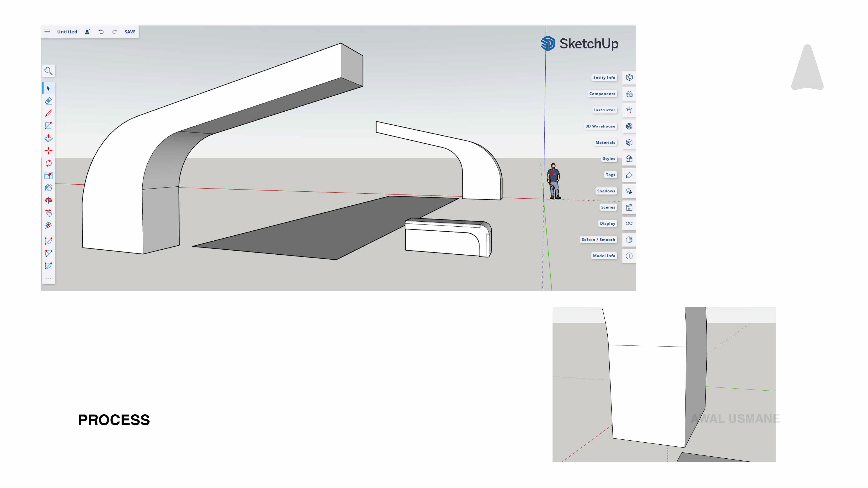Activate the Orbit tool
This screenshot has width=868, height=488.
(x=48, y=200)
